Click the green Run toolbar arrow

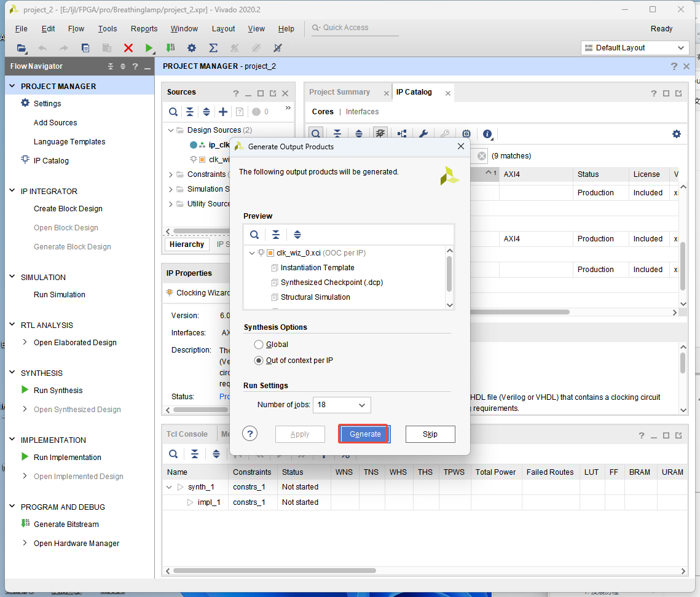pos(149,48)
